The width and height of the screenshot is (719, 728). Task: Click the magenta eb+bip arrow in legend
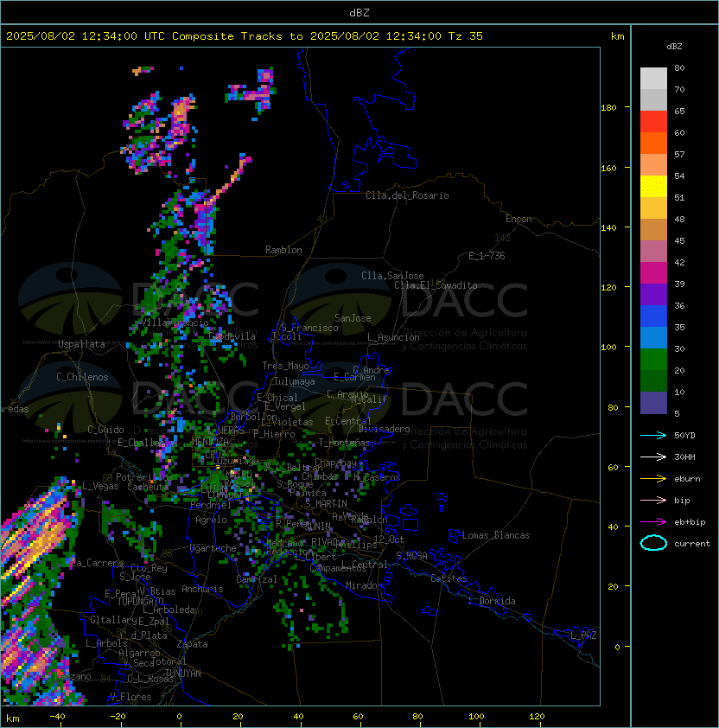coord(653,522)
